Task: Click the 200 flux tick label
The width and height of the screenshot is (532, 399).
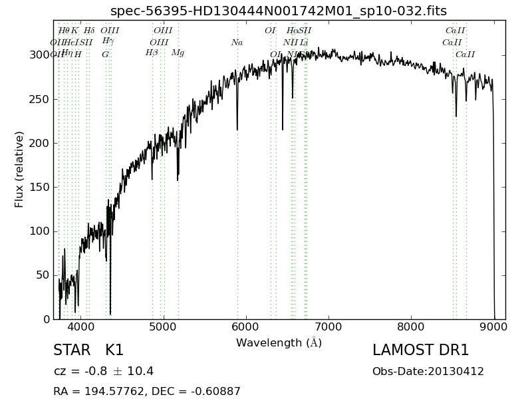Action: tap(39, 143)
